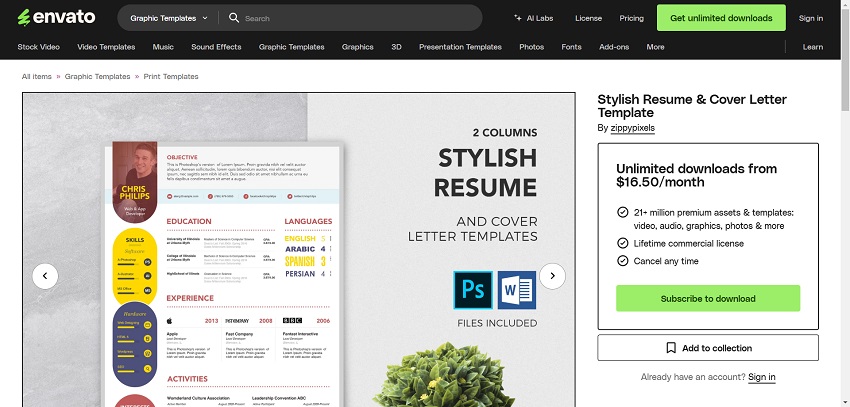Image resolution: width=850 pixels, height=407 pixels.
Task: Click the bookmark icon in Add to collection
Action: click(x=671, y=348)
